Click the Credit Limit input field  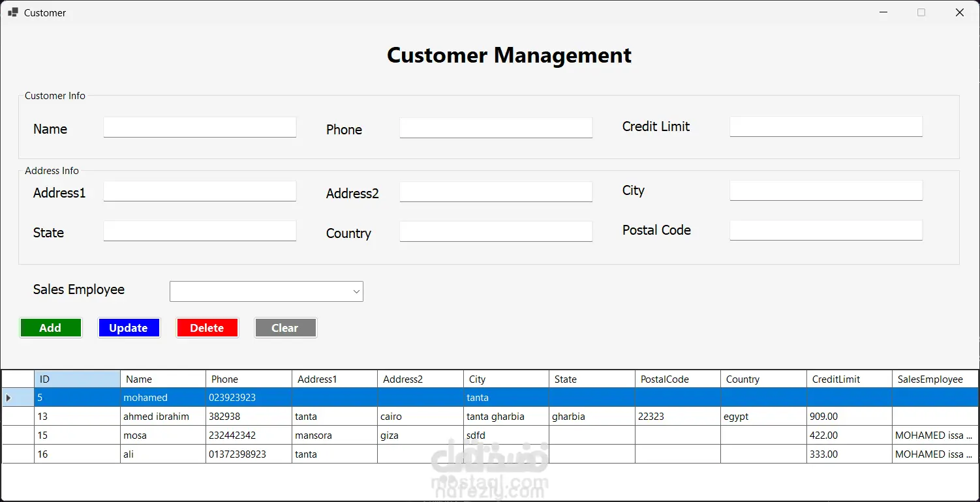[826, 126]
